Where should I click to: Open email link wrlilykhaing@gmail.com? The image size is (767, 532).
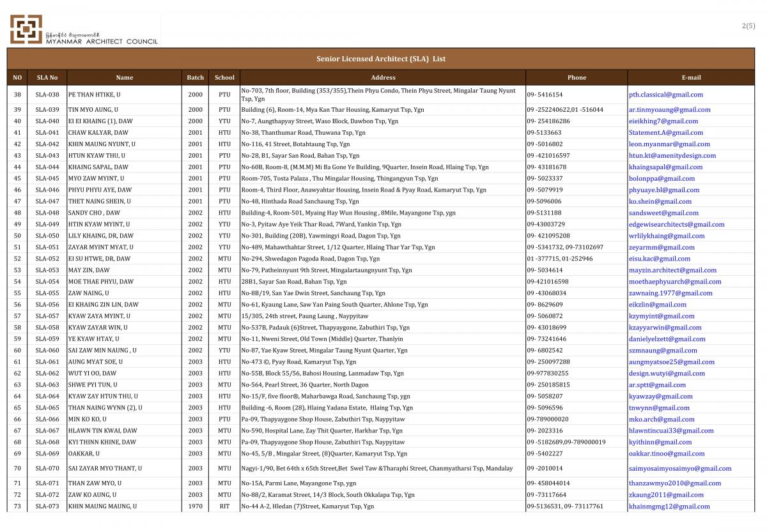point(666,236)
